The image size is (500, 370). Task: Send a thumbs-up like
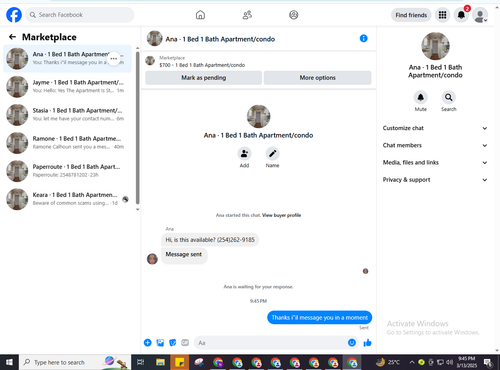(x=367, y=343)
